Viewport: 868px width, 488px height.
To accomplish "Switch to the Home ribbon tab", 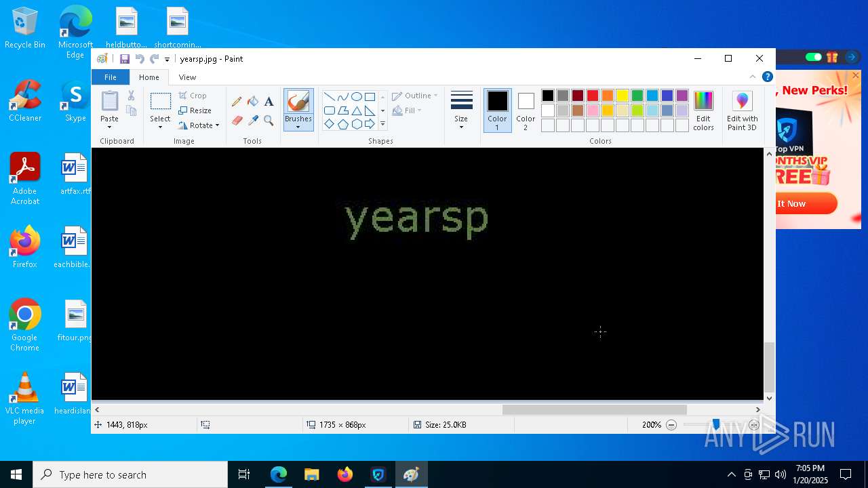I will pyautogui.click(x=149, y=77).
